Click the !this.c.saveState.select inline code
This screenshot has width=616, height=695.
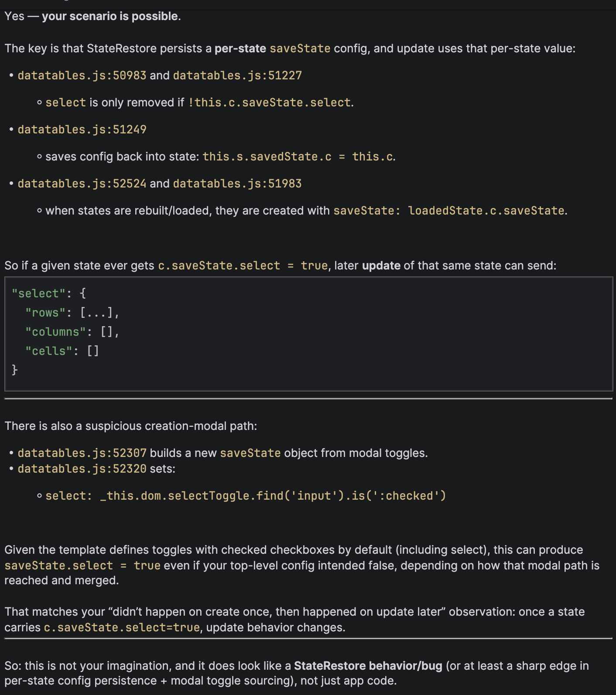point(270,102)
